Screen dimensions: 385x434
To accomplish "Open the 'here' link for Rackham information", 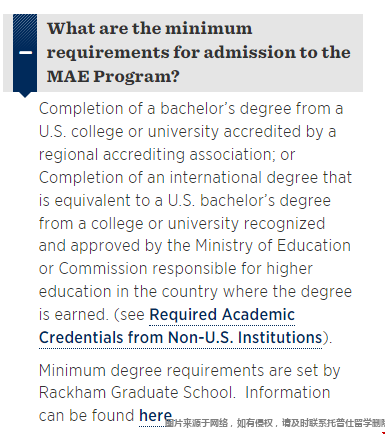I will coord(155,416).
